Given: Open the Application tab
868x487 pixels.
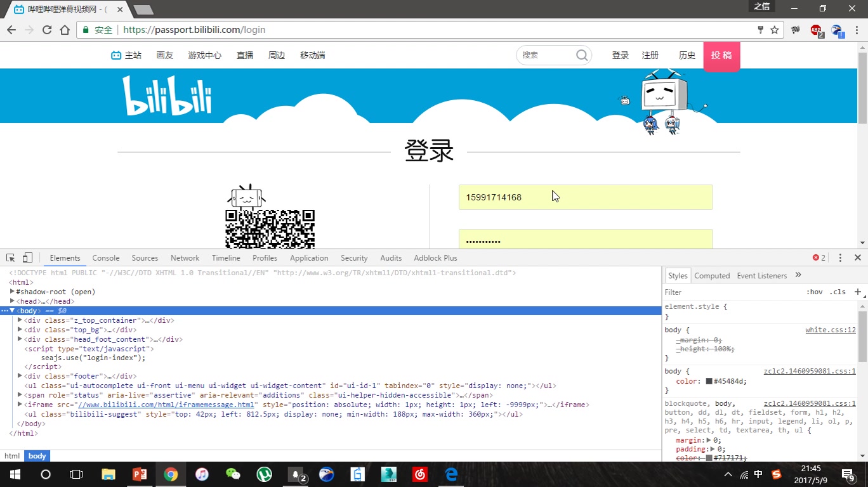Looking at the screenshot, I should 309,257.
